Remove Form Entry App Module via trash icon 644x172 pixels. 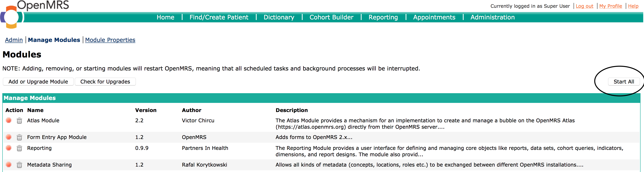(x=19, y=137)
